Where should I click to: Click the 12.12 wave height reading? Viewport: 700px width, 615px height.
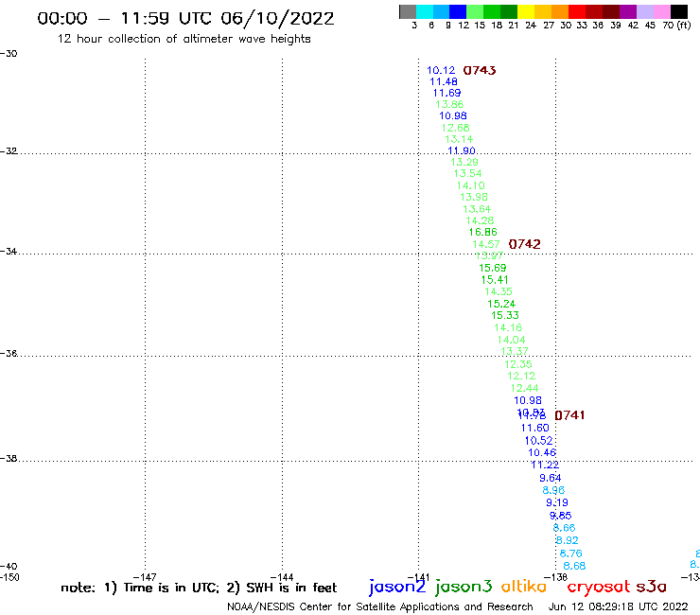click(x=521, y=376)
